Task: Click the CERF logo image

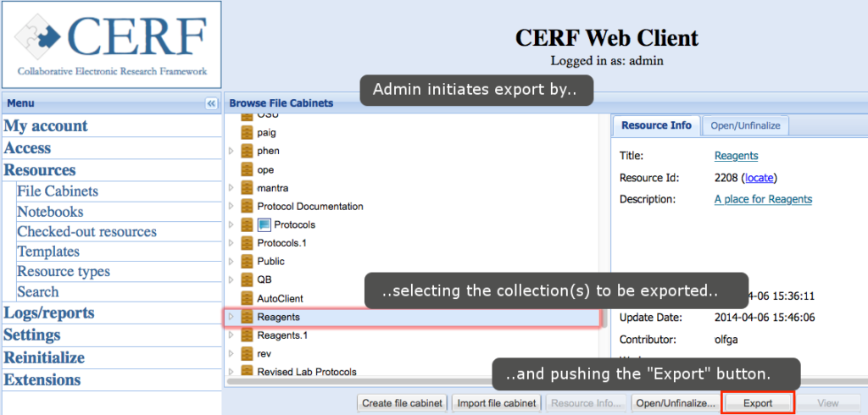Action: (111, 44)
